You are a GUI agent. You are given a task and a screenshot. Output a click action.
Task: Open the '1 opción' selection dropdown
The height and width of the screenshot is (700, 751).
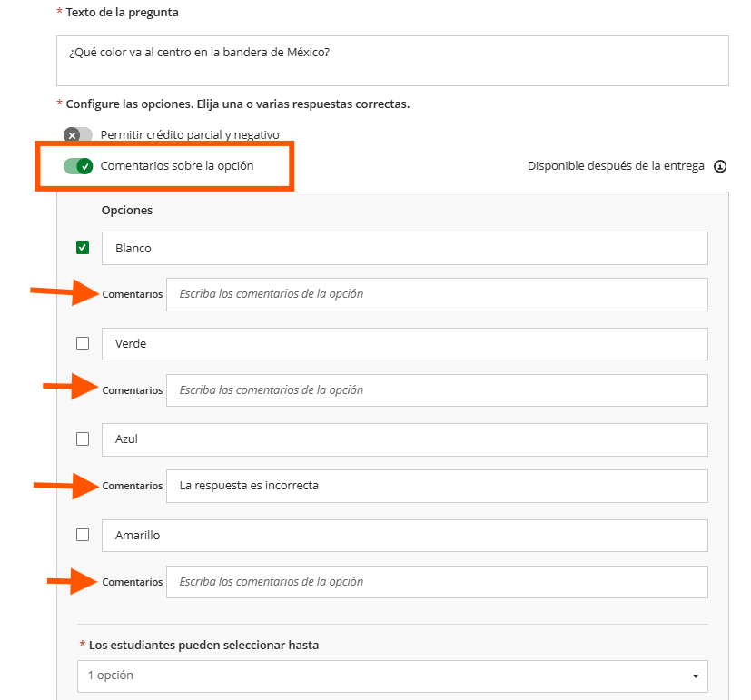[392, 676]
